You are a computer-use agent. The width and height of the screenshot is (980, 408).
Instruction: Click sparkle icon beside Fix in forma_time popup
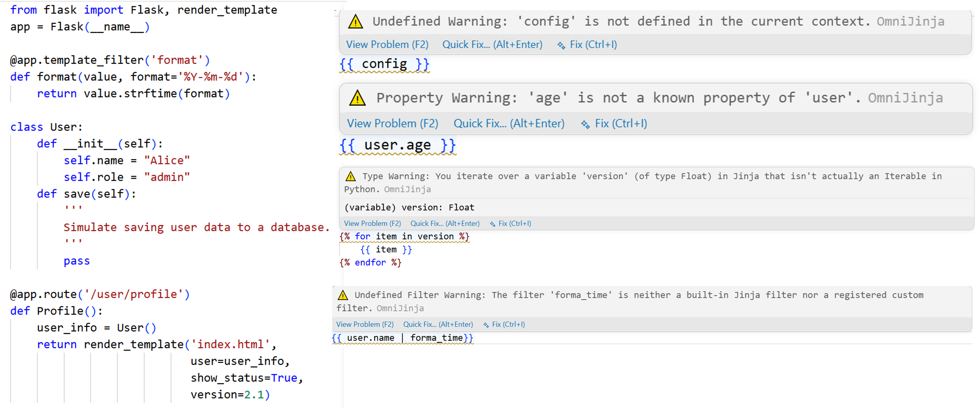tap(486, 325)
